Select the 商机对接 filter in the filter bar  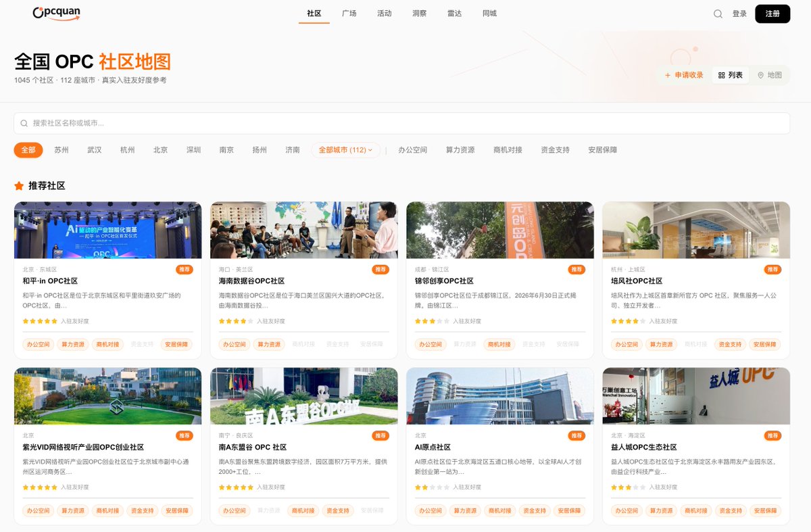tap(508, 150)
